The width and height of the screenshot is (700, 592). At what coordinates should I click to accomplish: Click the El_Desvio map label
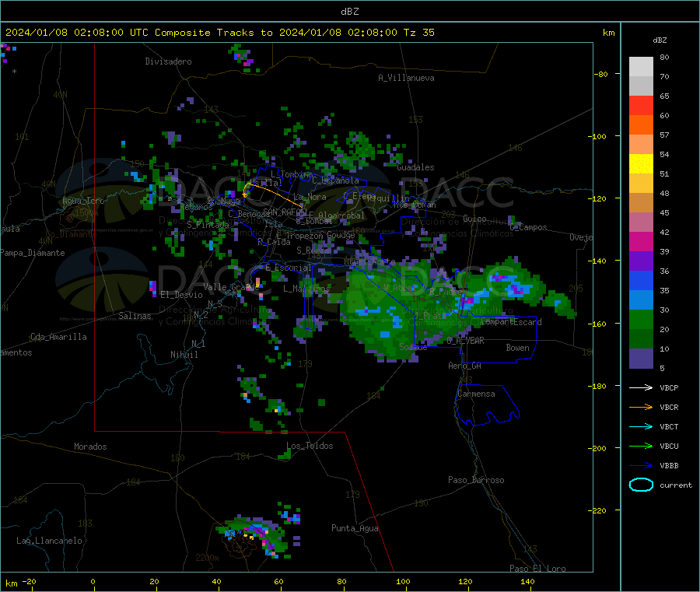[x=181, y=295]
